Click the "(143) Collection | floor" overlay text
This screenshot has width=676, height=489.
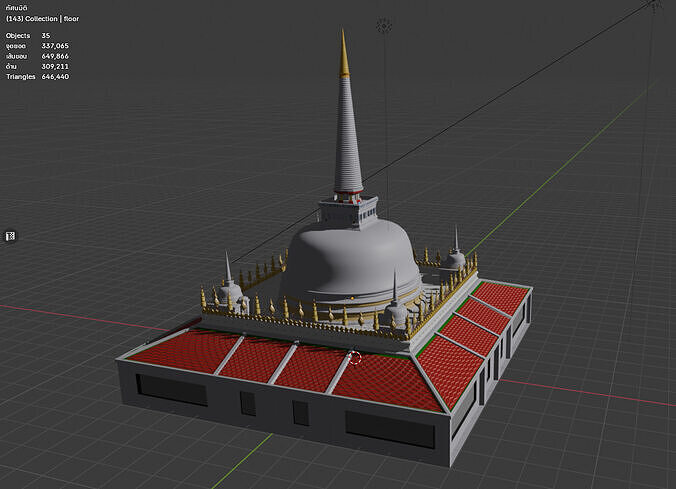click(x=42, y=19)
